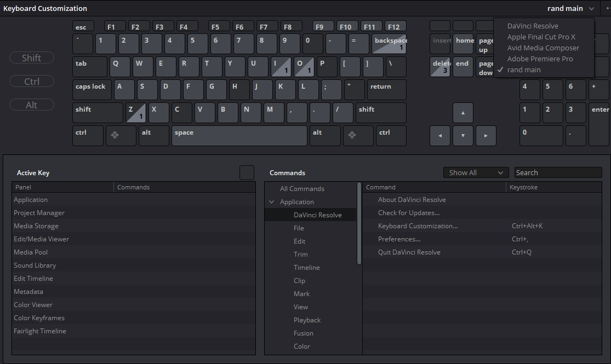Select the home key
This screenshot has width=611, height=364.
click(463, 44)
